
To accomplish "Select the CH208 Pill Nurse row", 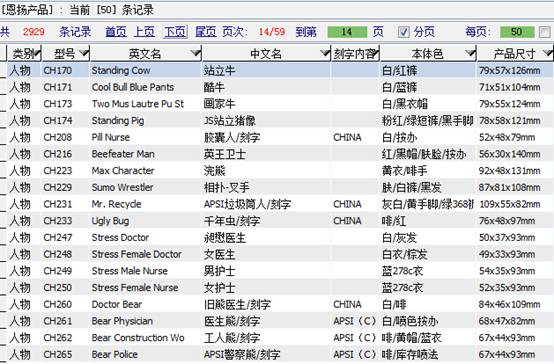I will 280,137.
